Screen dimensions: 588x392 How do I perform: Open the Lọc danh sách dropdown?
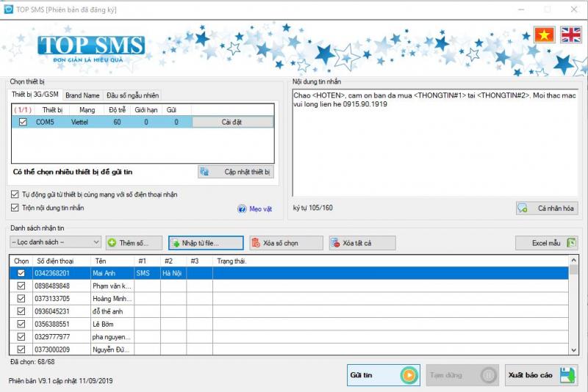click(55, 242)
